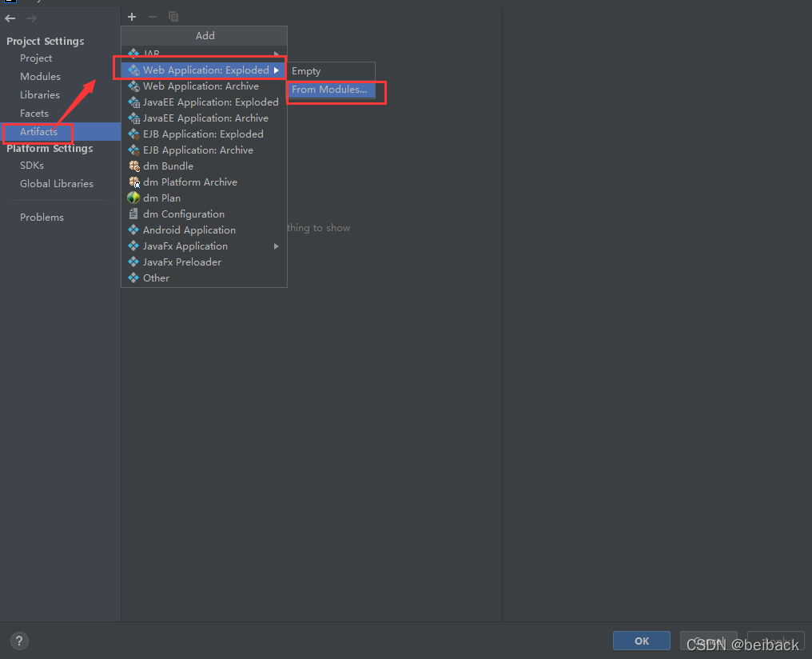Select EJB Application: Archive entry
Viewport: 812px width, 659px height.
[204, 150]
